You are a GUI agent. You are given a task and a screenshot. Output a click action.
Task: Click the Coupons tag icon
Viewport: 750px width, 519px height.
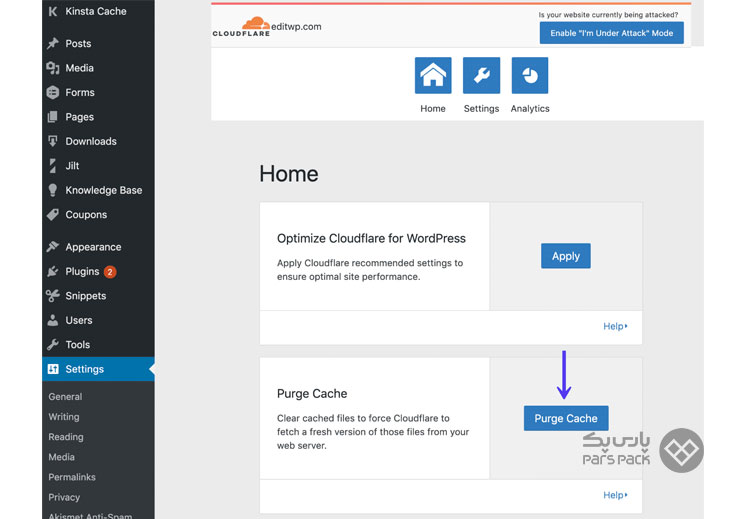(53, 214)
